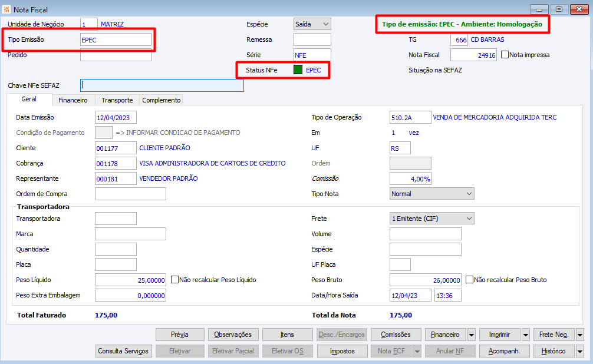Click the Ordem de Compra field
593x364 pixels.
pos(130,194)
